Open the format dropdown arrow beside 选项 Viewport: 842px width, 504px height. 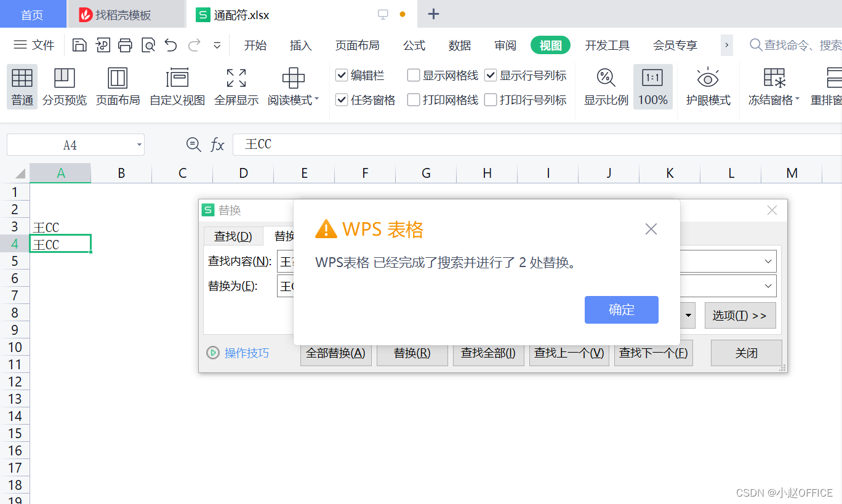click(x=688, y=315)
